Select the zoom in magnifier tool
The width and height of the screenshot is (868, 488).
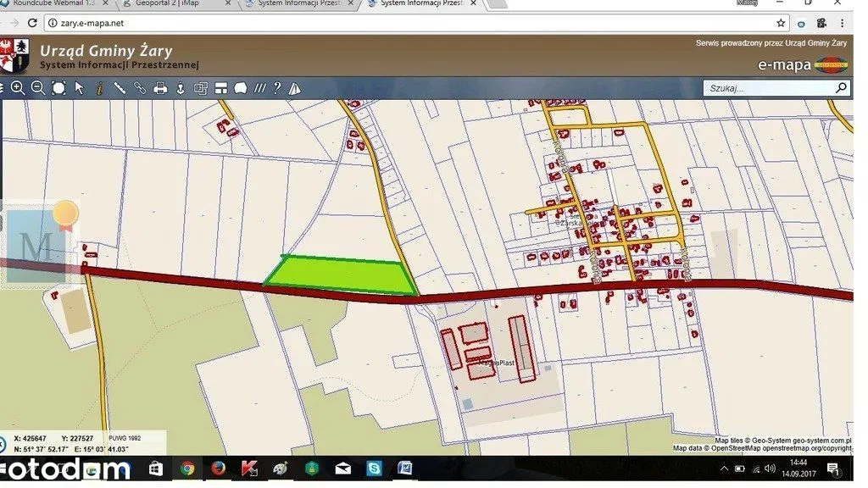18,88
